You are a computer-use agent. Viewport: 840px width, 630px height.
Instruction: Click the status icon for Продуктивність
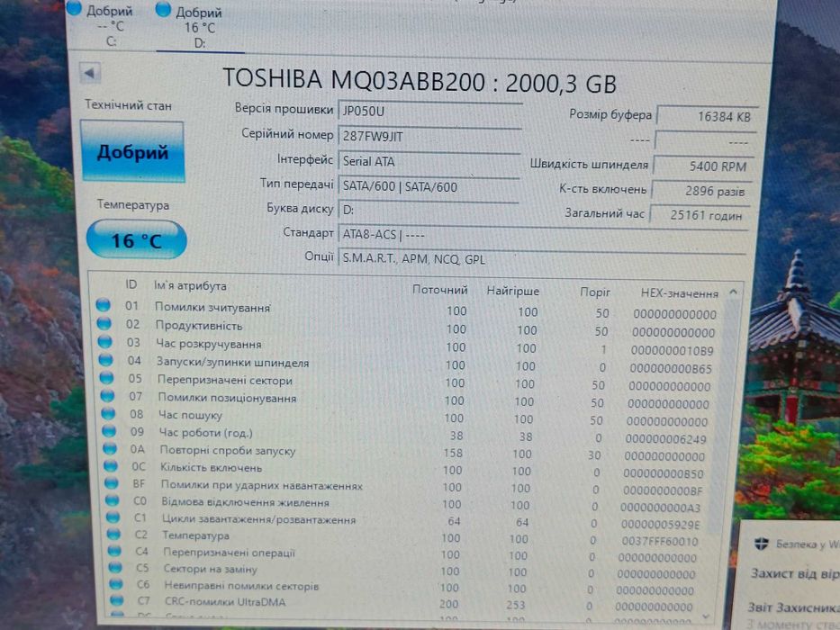(104, 324)
